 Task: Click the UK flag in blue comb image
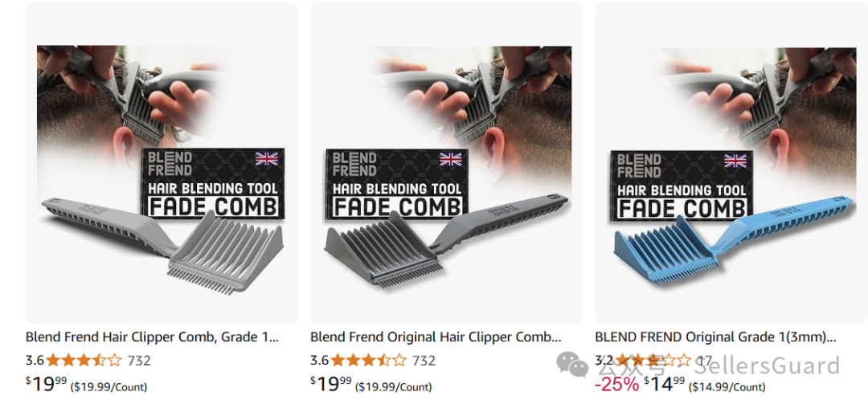[x=735, y=161]
